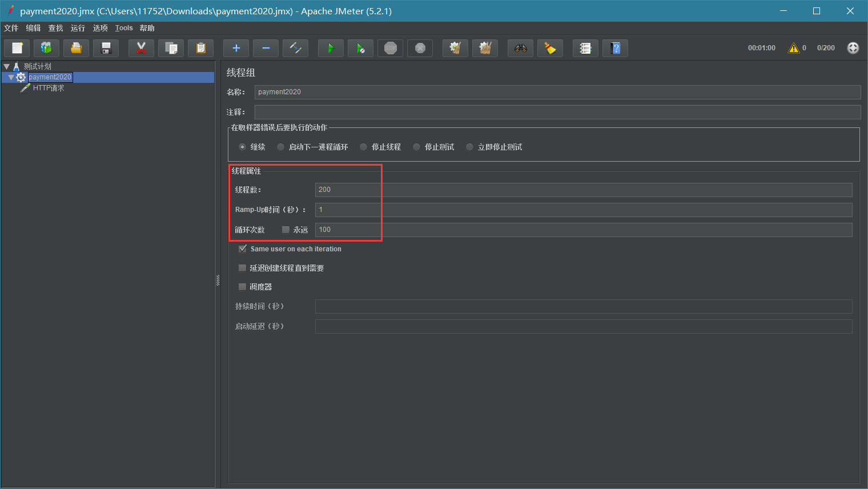The image size is (868, 489).
Task: Open the 帮助 menu
Action: click(147, 28)
